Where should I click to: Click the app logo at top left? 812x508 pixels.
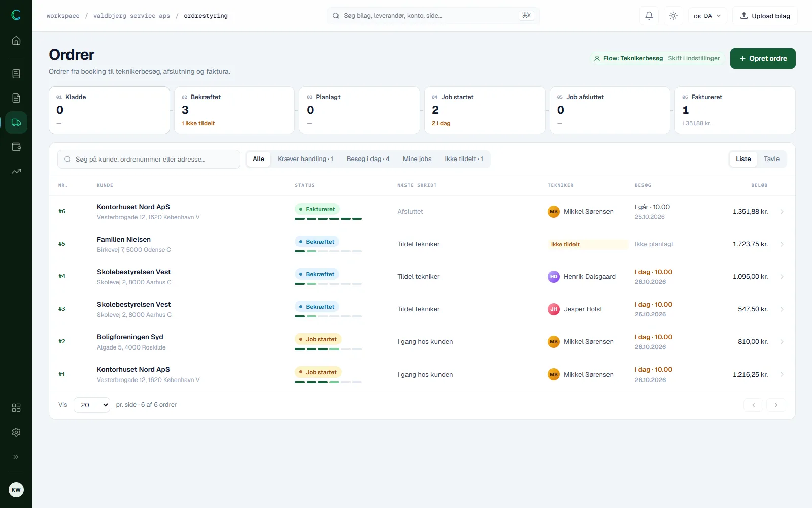16,15
